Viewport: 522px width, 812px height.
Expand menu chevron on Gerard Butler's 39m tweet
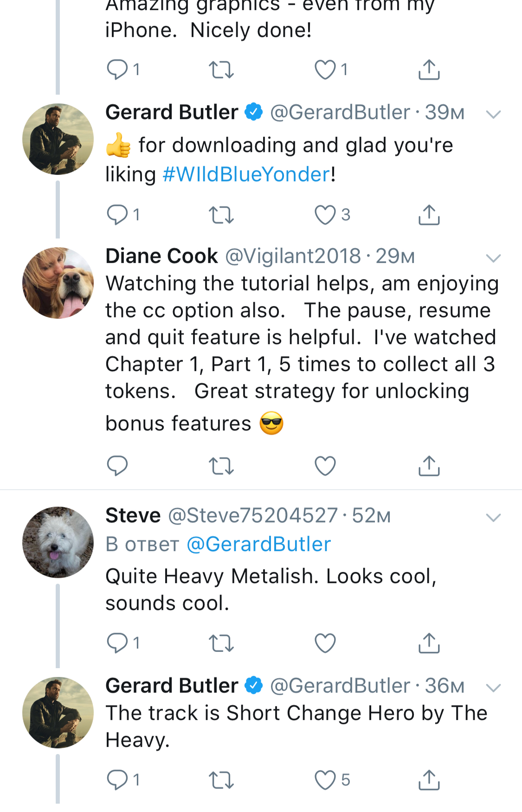coord(493,114)
